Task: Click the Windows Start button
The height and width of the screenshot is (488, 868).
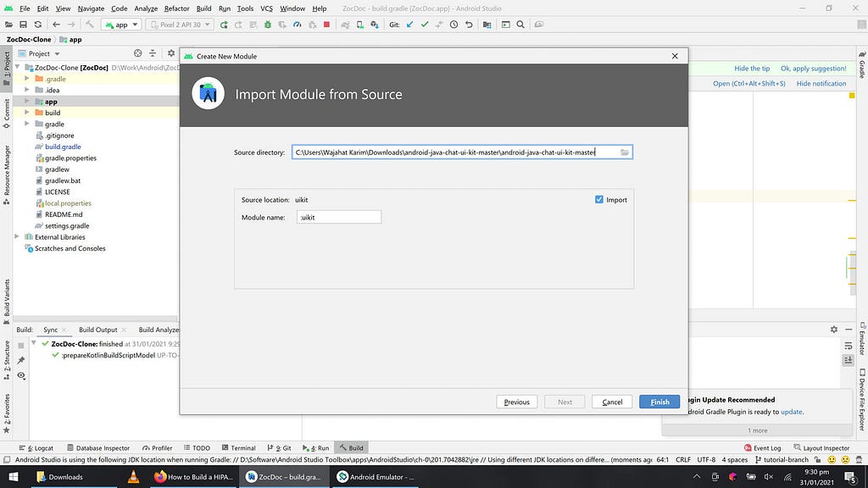Action: 14,477
